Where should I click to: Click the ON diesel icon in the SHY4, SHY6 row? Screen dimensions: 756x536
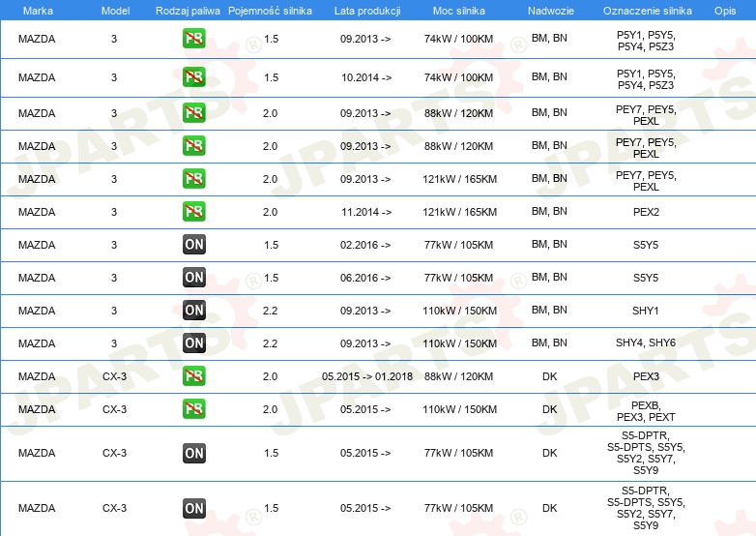click(193, 343)
